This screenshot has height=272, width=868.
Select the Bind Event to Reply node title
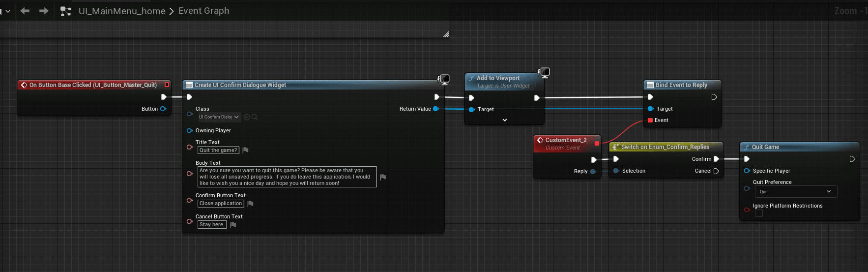pyautogui.click(x=681, y=85)
